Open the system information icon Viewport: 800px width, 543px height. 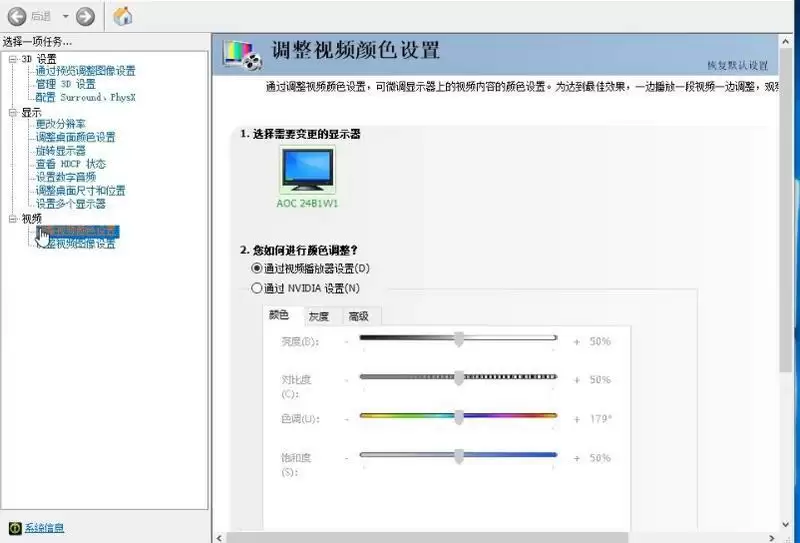click(15, 528)
